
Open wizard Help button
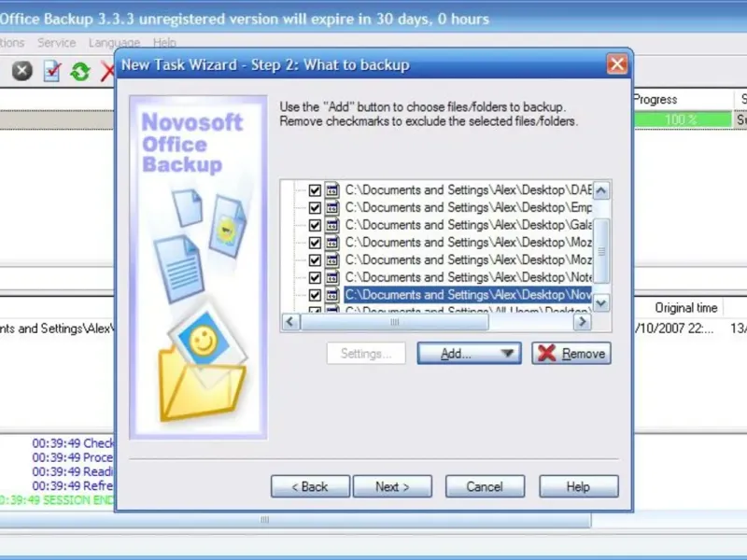point(579,486)
